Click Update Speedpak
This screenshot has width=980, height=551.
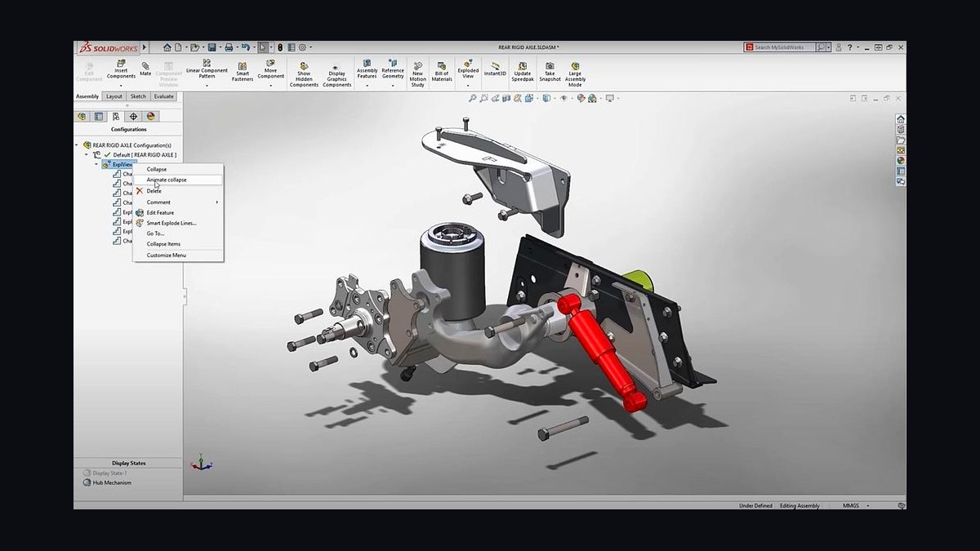[522, 72]
